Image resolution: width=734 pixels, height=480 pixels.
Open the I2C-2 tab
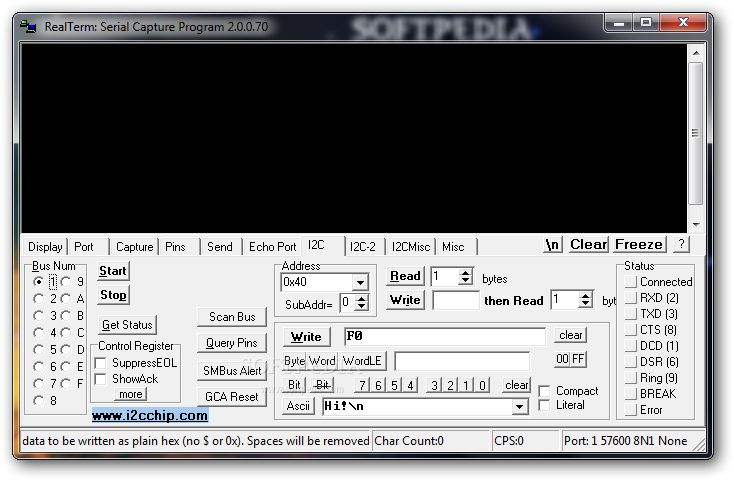tap(363, 247)
